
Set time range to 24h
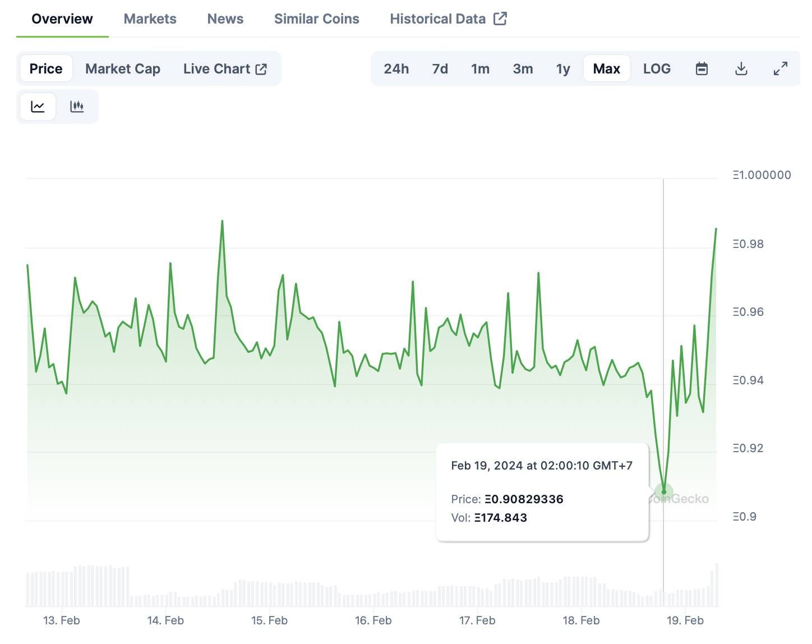pos(396,69)
